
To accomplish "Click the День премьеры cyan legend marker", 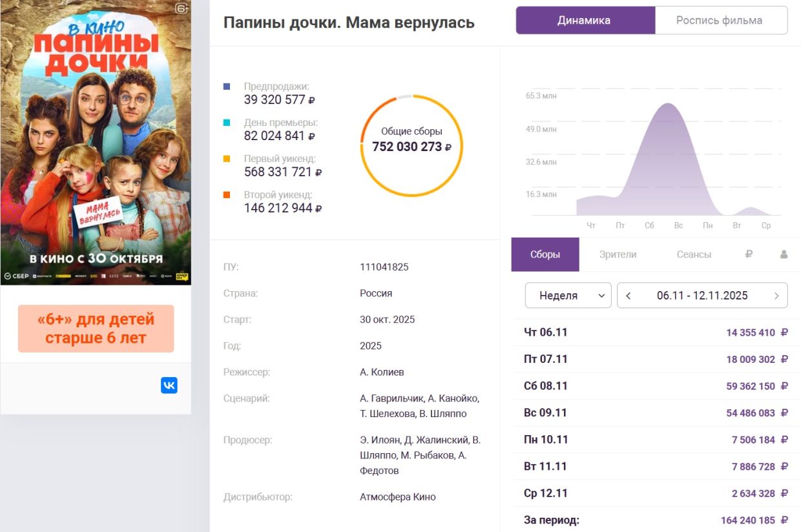I will click(x=226, y=123).
